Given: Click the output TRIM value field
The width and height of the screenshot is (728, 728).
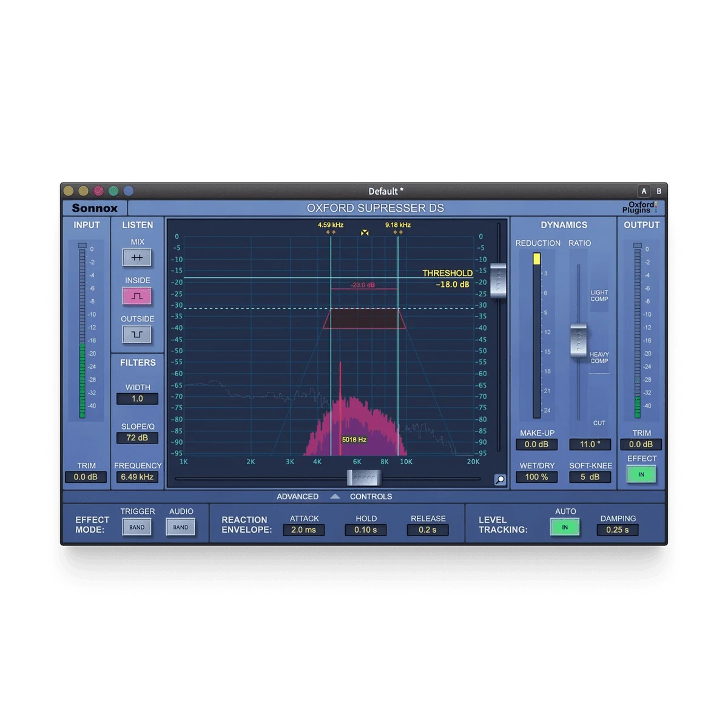Looking at the screenshot, I should coord(641,444).
